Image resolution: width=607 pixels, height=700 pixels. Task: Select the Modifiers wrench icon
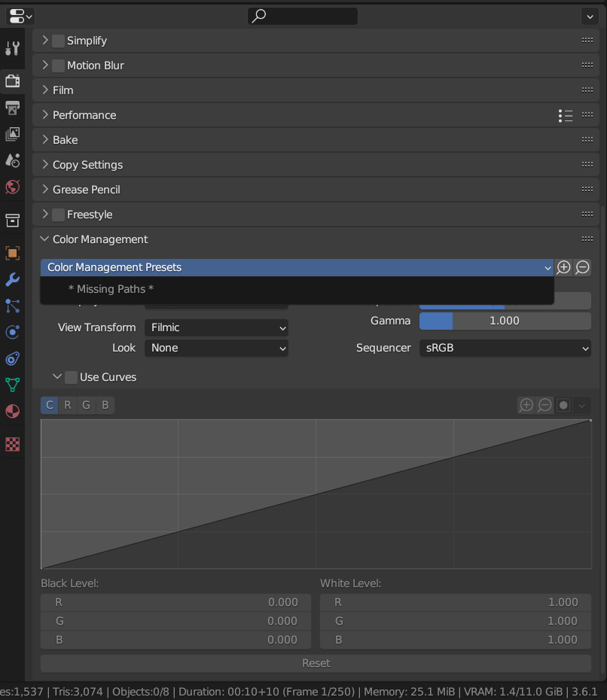(12, 280)
